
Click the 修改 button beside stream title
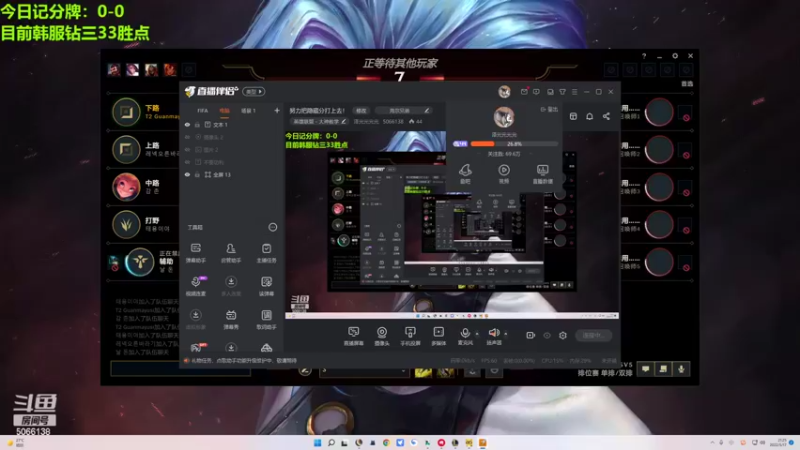pyautogui.click(x=361, y=110)
